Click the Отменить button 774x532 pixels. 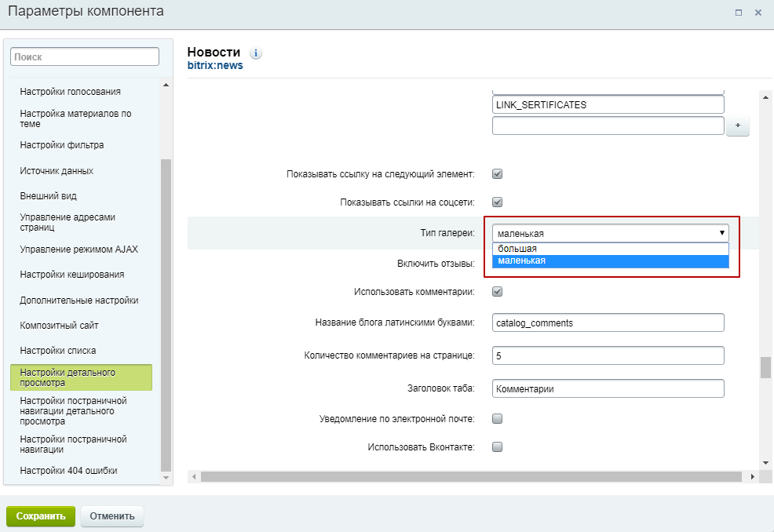(x=112, y=516)
